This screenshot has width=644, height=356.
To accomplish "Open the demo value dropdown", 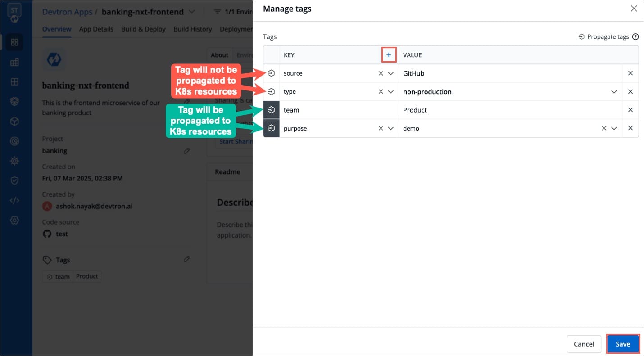I will tap(614, 128).
